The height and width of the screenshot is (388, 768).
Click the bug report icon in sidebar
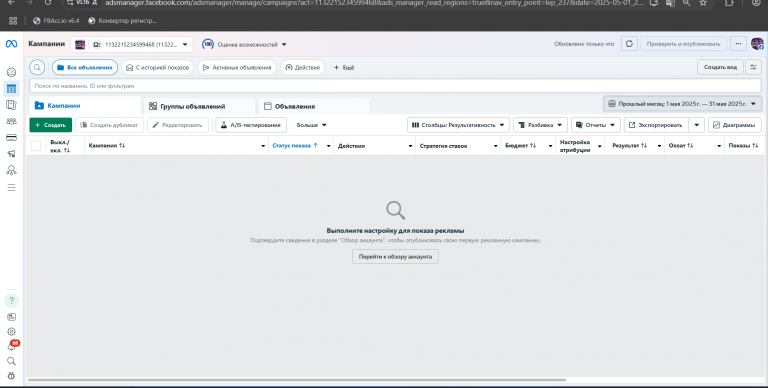coord(11,376)
